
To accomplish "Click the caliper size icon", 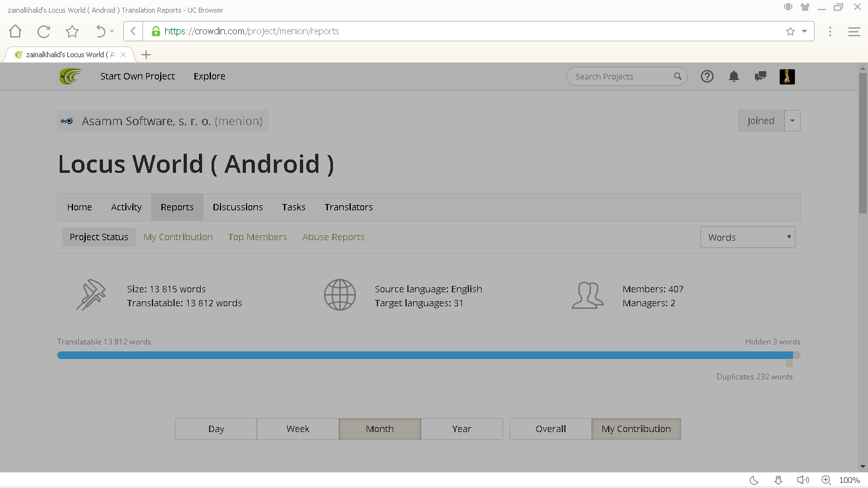I will pos(91,295).
